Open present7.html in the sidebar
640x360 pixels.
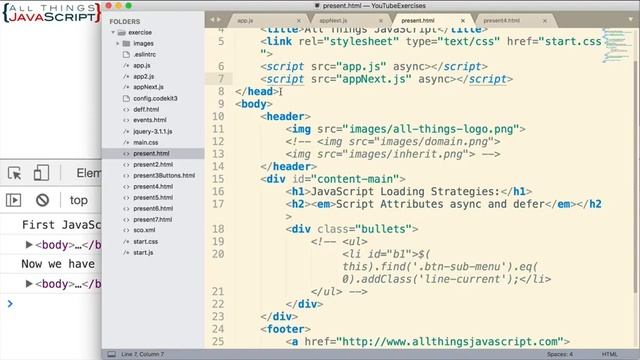coord(153,220)
